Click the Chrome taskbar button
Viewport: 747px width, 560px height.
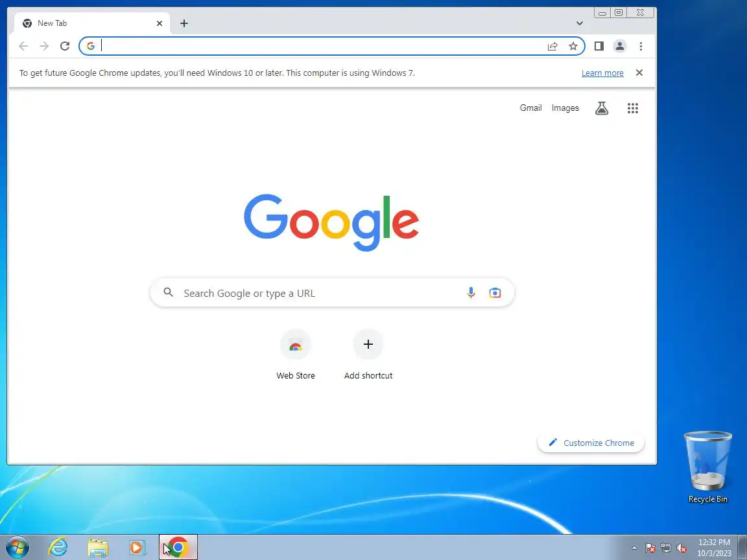178,548
